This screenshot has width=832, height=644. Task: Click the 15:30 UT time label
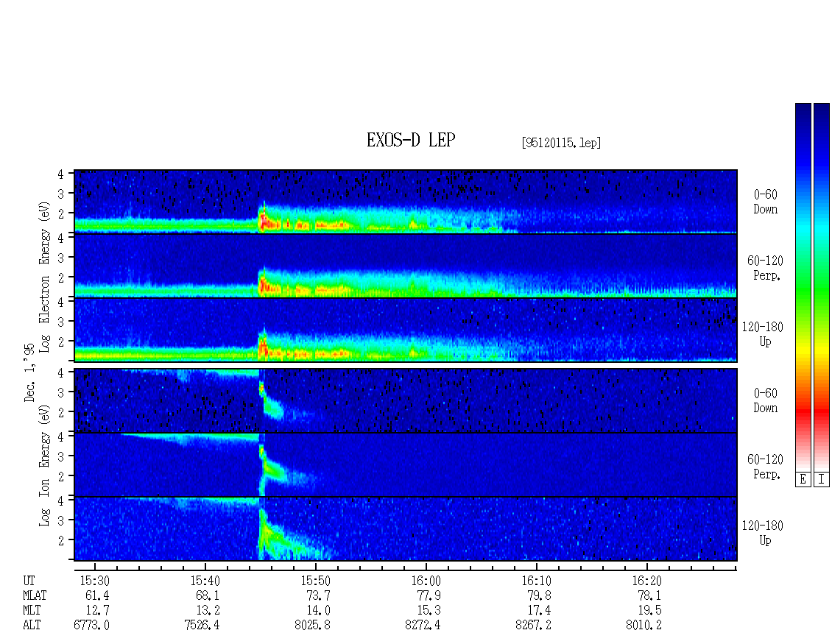(x=94, y=581)
